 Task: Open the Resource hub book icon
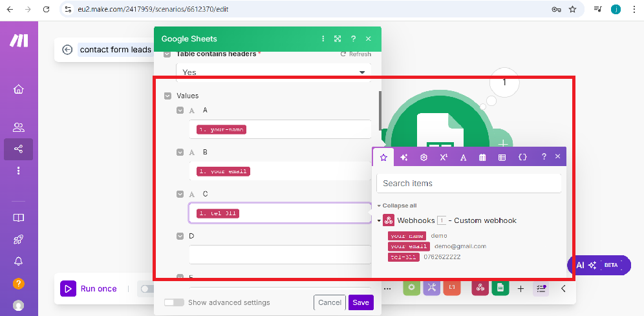(19, 218)
